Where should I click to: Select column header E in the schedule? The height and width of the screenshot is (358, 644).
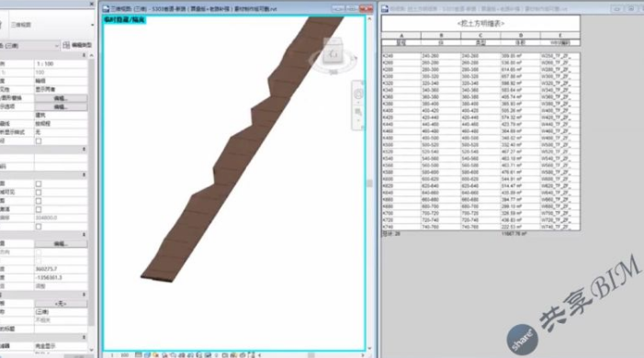click(x=560, y=36)
